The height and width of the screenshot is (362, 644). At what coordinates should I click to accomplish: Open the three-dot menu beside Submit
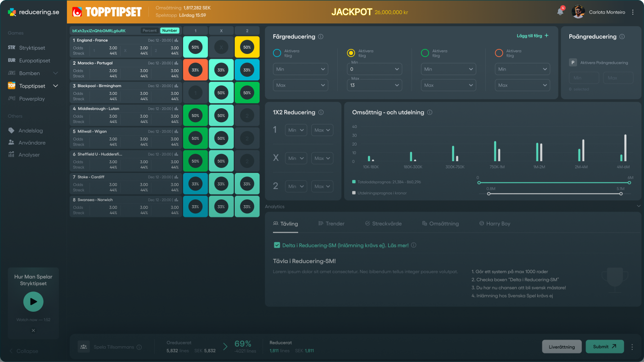click(632, 347)
